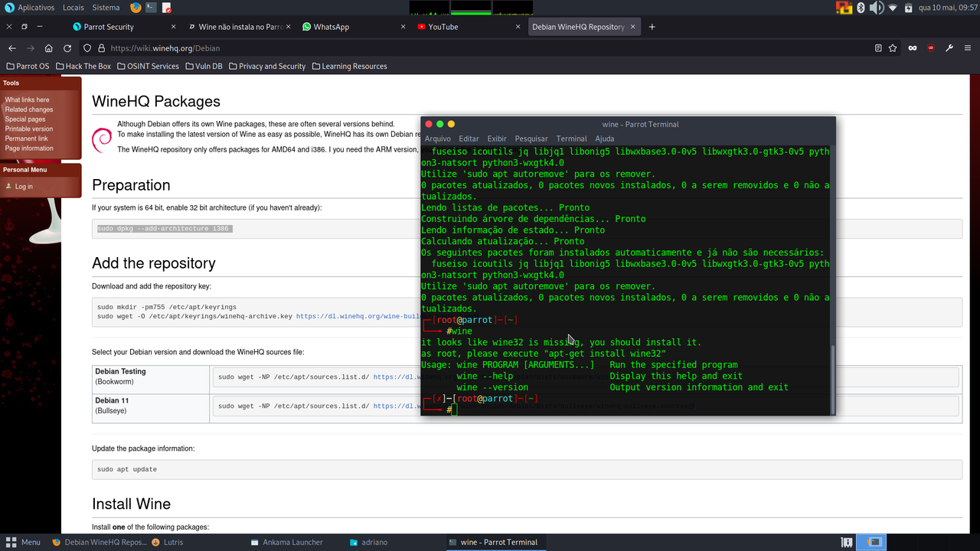Switch to the WhatsApp tab
The height and width of the screenshot is (551, 980).
[354, 27]
